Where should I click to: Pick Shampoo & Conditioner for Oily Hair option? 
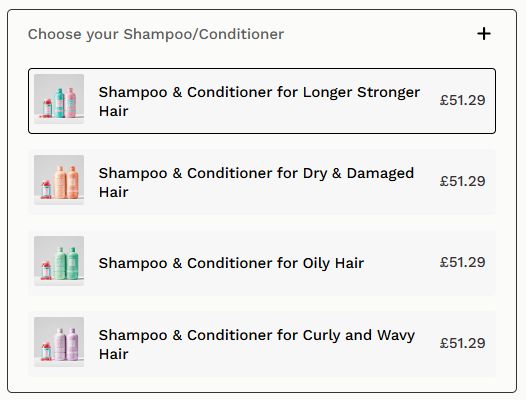tap(262, 263)
